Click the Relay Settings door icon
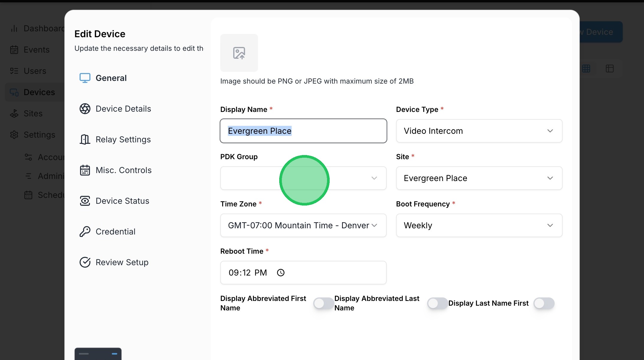The width and height of the screenshot is (644, 360). click(x=85, y=139)
